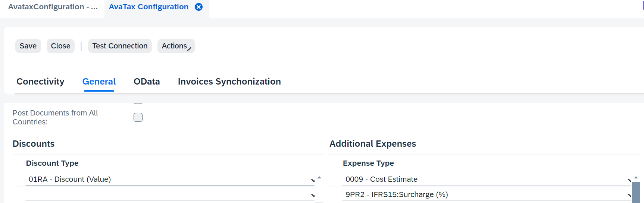Open the Conectivity tab
Viewport: 644px width, 203px height.
click(x=40, y=82)
